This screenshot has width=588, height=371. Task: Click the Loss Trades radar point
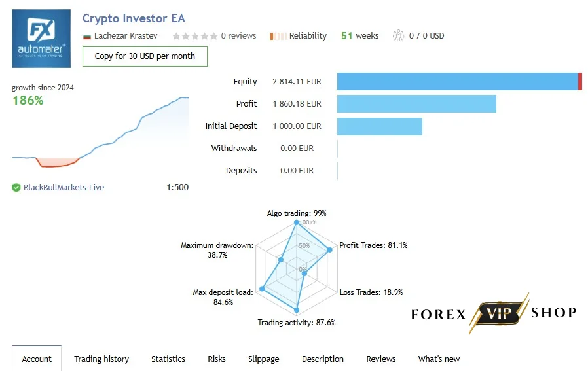(304, 274)
